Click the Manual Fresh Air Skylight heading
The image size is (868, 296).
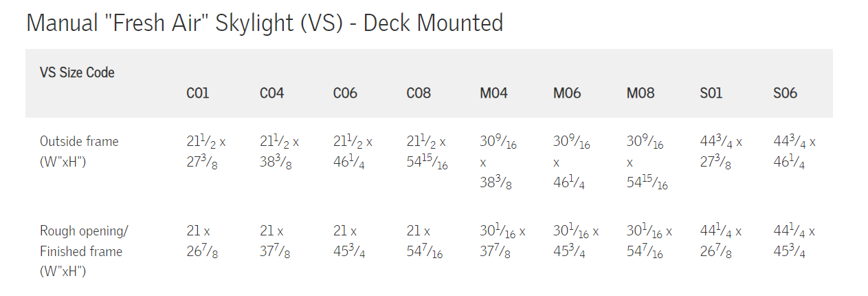265,23
